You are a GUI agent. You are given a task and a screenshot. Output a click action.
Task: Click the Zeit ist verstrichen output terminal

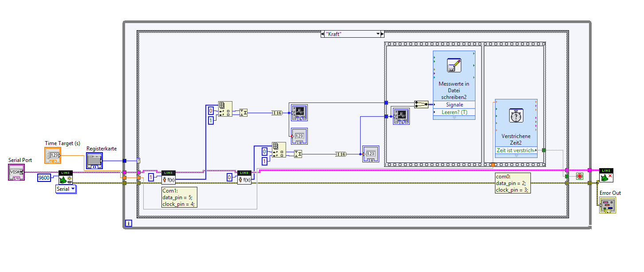coord(516,150)
